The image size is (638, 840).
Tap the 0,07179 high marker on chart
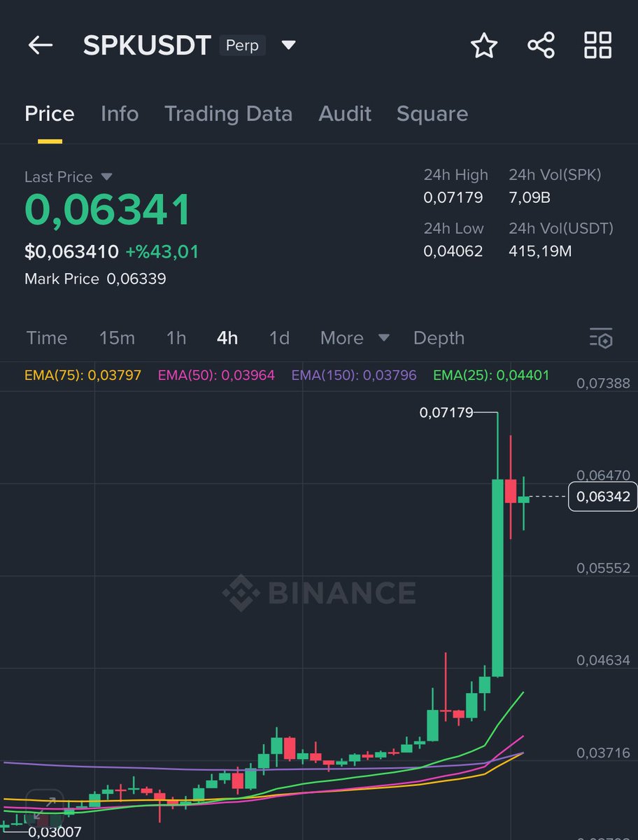(x=446, y=413)
